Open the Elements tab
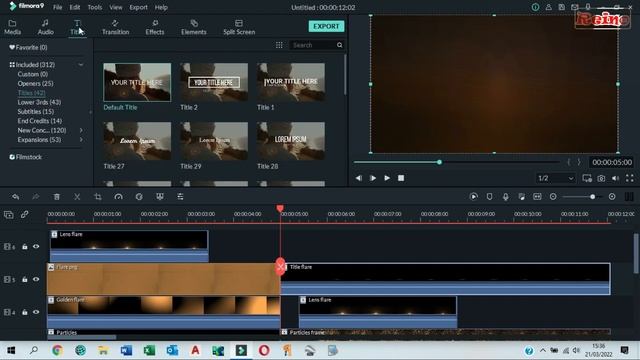The height and width of the screenshot is (360, 640). (193, 27)
